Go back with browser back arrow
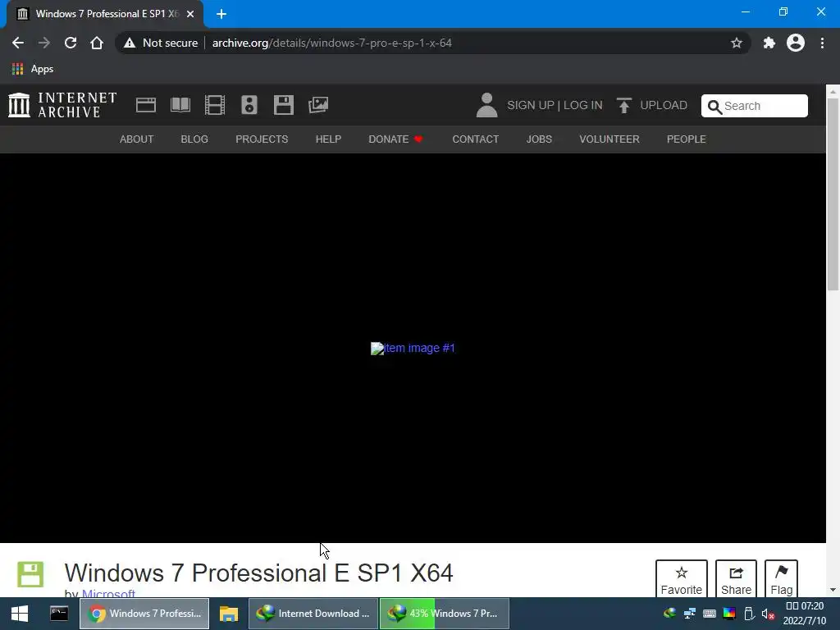 pos(18,43)
